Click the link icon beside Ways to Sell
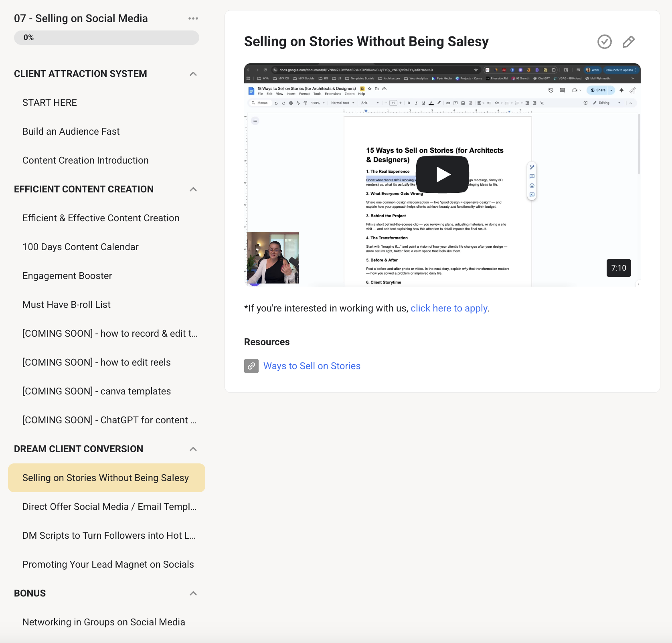 (251, 366)
